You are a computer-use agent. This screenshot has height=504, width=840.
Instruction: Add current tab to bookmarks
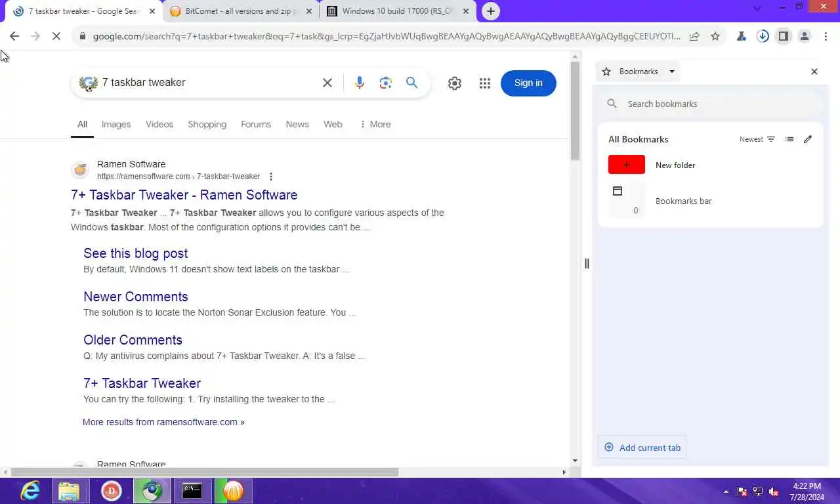642,448
